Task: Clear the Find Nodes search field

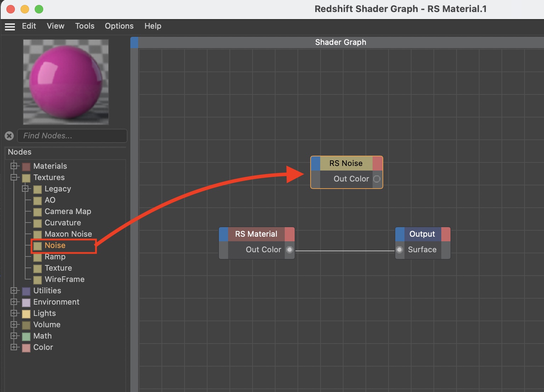Action: pyautogui.click(x=9, y=136)
